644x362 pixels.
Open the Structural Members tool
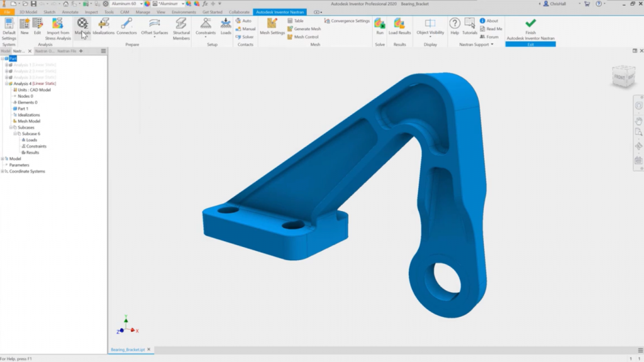(180, 27)
